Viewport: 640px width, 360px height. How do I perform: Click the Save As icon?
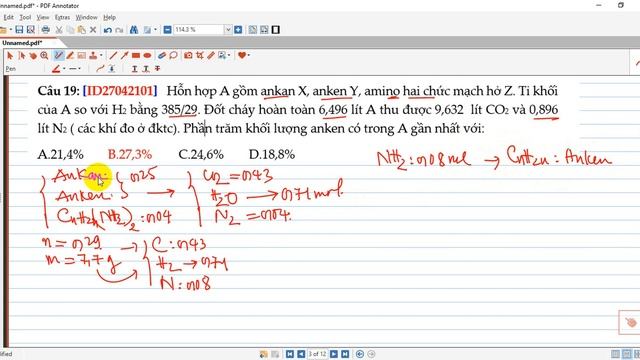31,30
